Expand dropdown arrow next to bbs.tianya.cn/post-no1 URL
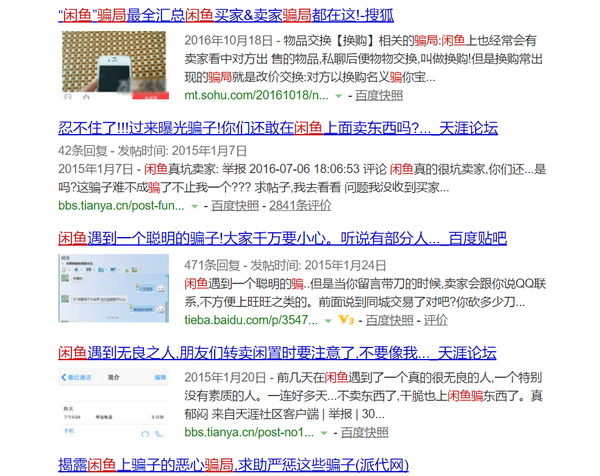Image resolution: width=600 pixels, height=476 pixels. (x=323, y=432)
